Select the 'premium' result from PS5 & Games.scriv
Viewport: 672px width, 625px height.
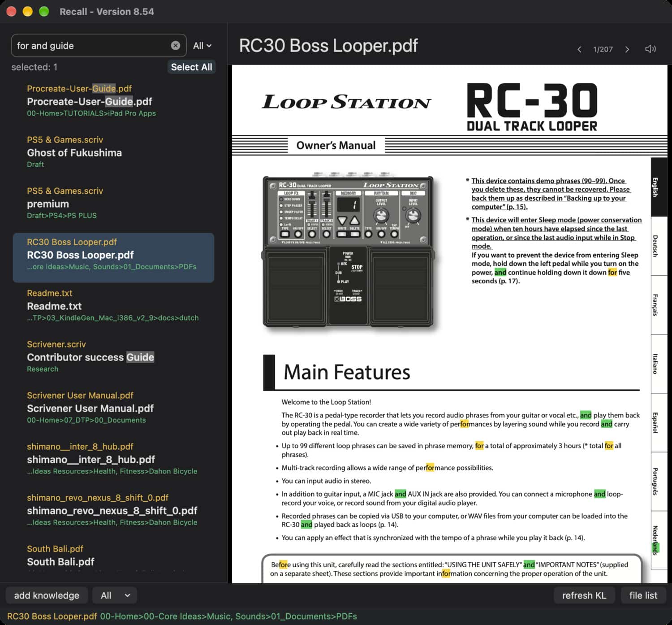point(113,203)
